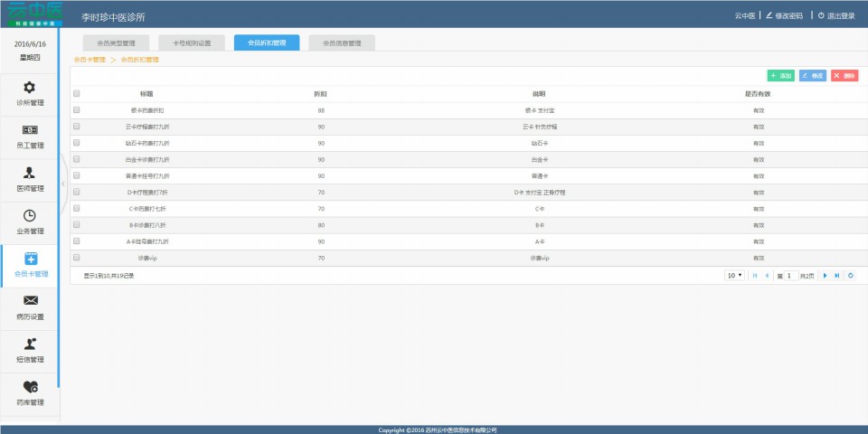The image size is (868, 434).
Task: Switch to the 卡号规则设置 tab
Action: tap(191, 42)
